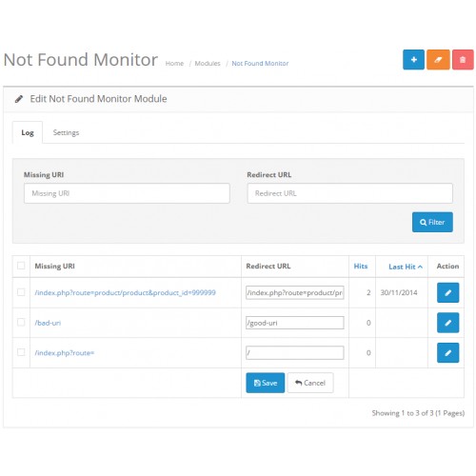Click the /good-uri redirect input box
The height and width of the screenshot is (476, 476).
tap(295, 323)
